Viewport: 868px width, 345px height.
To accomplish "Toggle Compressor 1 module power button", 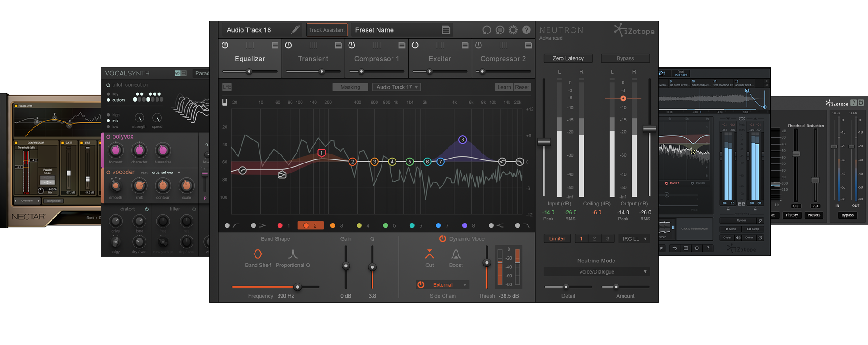I will [351, 45].
